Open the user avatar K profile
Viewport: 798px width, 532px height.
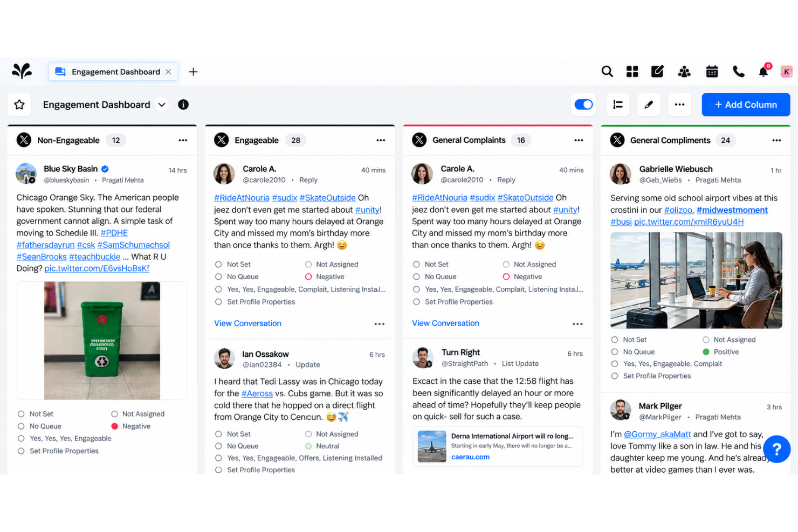(x=786, y=71)
